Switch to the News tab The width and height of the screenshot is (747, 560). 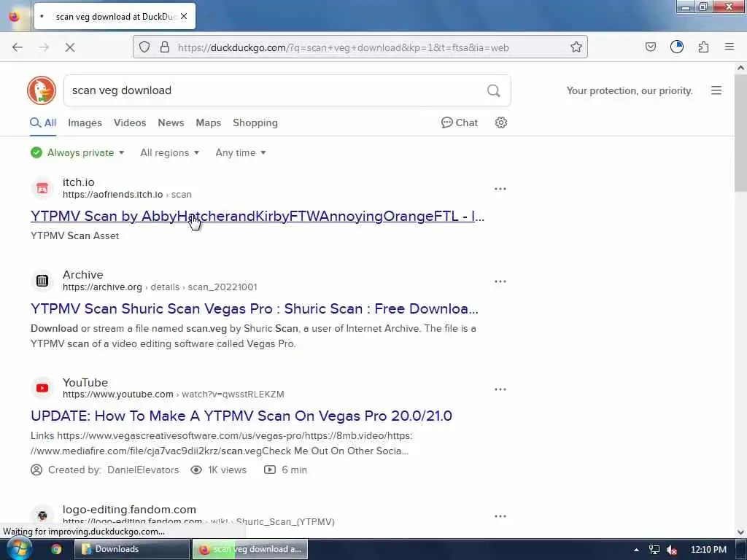171,122
